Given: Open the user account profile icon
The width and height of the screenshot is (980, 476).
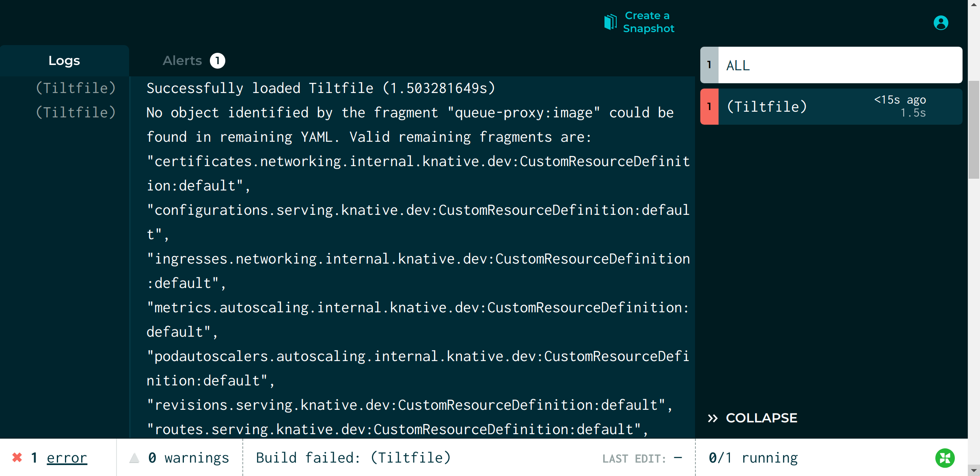Looking at the screenshot, I should coord(941,23).
